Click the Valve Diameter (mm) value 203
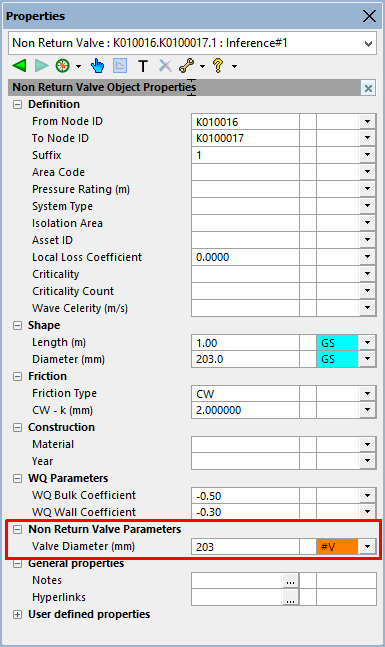385x647 pixels. click(245, 547)
